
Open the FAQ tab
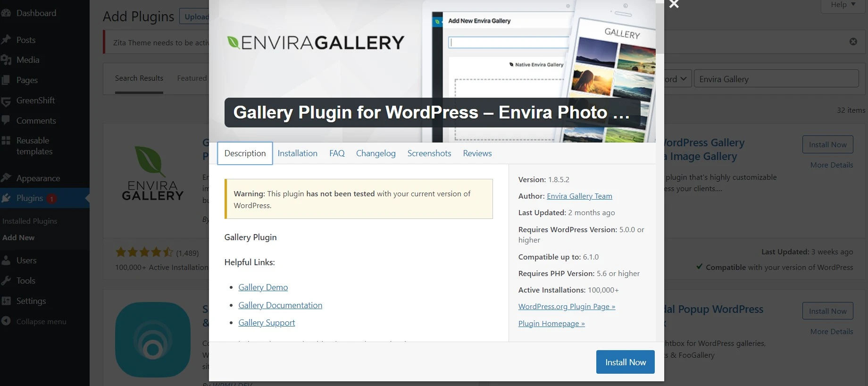[337, 153]
